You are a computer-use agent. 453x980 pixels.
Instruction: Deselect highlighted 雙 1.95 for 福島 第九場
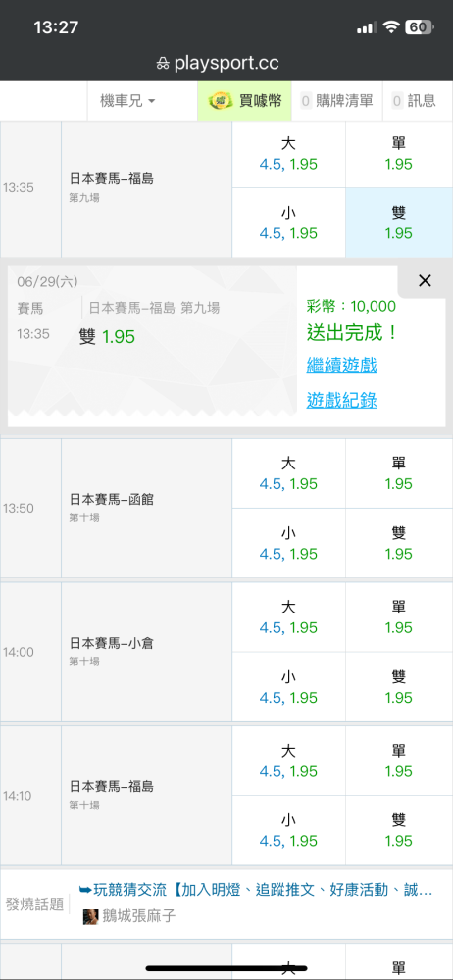tap(398, 223)
